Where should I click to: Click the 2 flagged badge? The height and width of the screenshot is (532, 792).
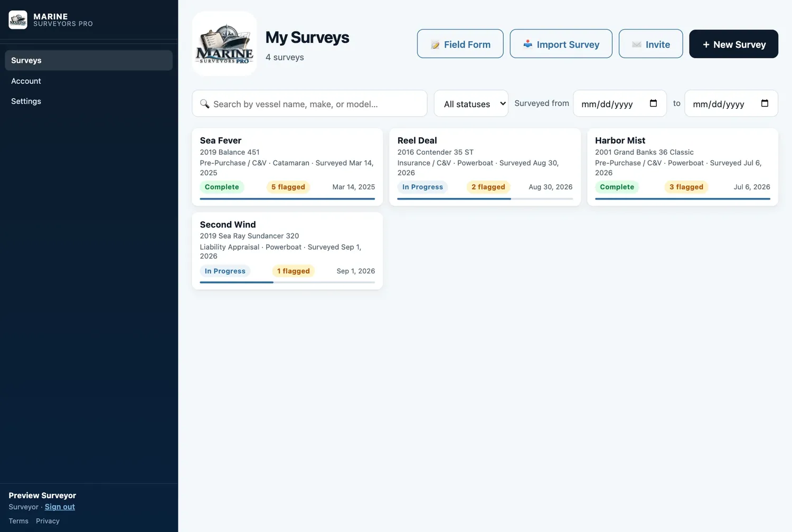(488, 187)
